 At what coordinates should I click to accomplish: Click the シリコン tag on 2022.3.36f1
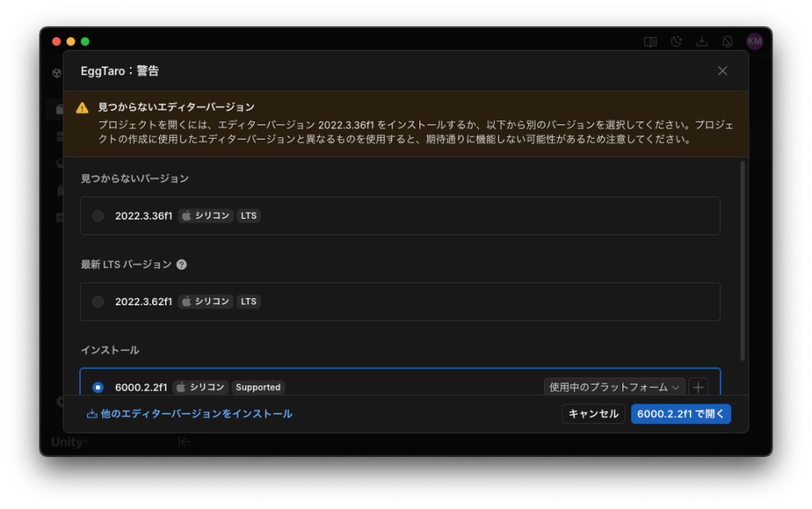click(206, 216)
